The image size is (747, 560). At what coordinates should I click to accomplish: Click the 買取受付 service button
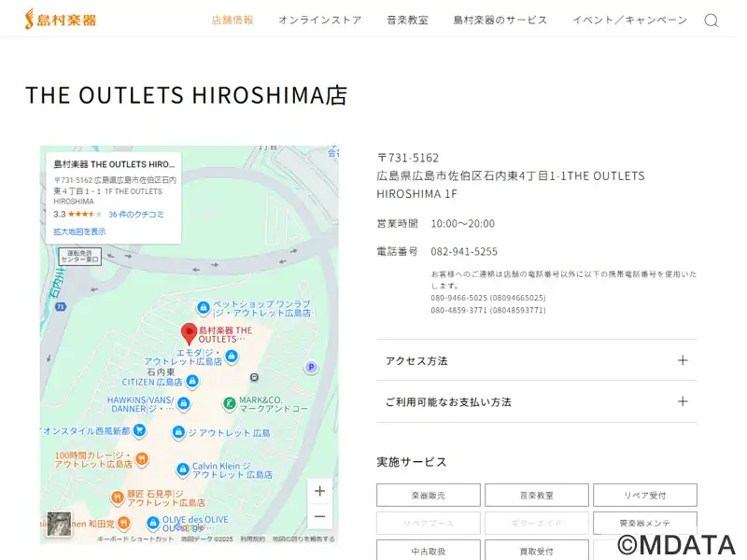(536, 551)
